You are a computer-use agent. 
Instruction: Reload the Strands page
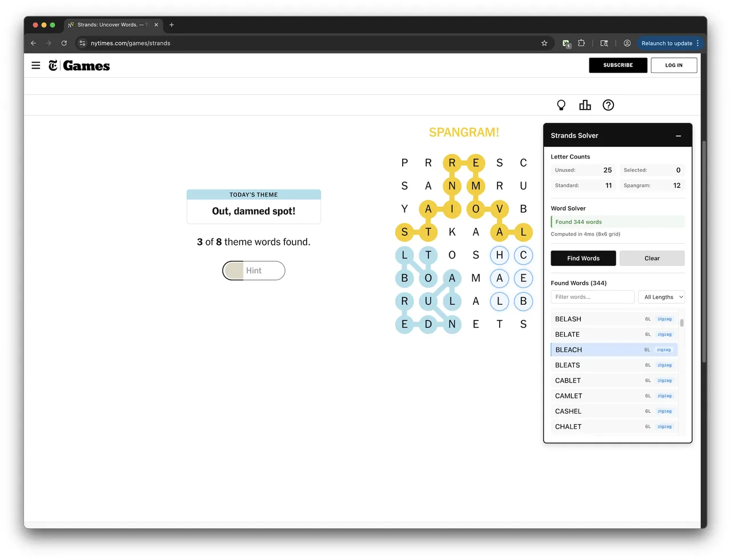tap(64, 43)
